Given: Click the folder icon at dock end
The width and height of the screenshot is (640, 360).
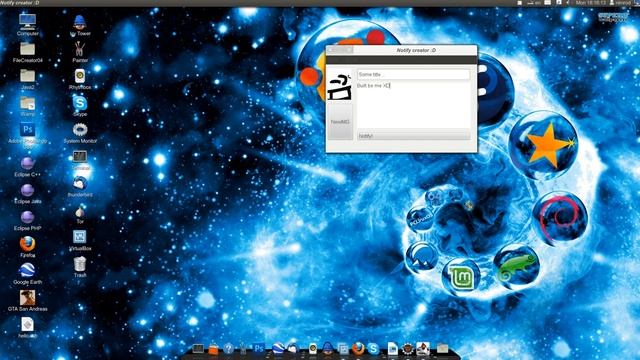Looking at the screenshot, I should click(x=442, y=348).
